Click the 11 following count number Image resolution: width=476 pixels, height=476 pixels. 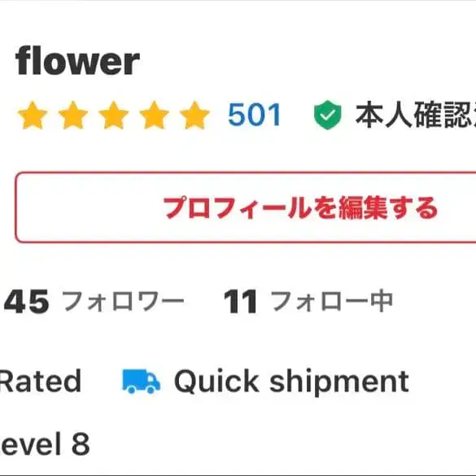(240, 301)
